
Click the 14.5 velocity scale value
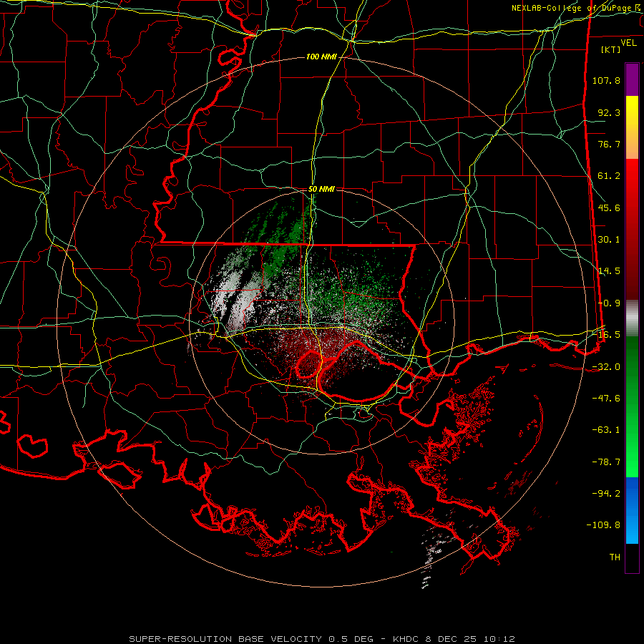coord(609,271)
